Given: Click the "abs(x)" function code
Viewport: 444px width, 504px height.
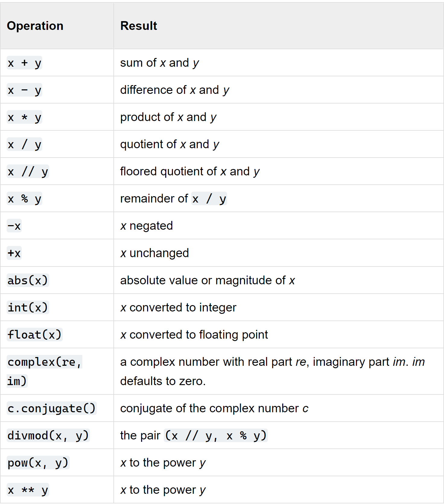Looking at the screenshot, I should [x=28, y=280].
